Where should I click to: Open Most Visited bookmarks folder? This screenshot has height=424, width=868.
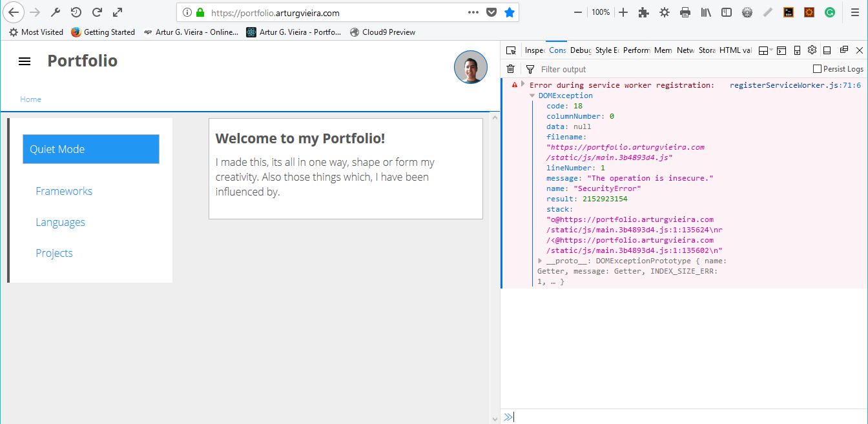coord(36,32)
